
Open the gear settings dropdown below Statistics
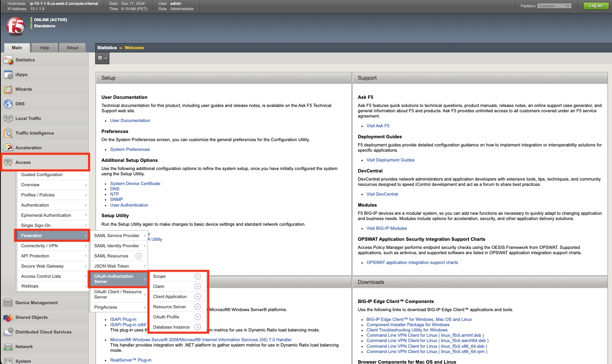point(102,58)
